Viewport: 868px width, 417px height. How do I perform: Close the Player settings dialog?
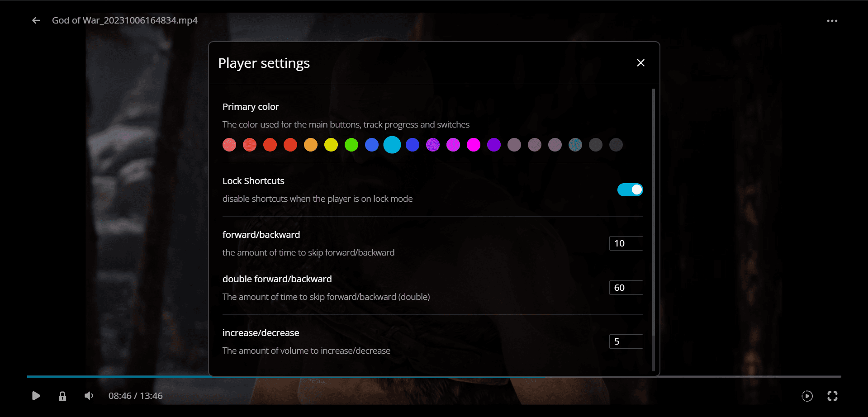[x=640, y=63]
